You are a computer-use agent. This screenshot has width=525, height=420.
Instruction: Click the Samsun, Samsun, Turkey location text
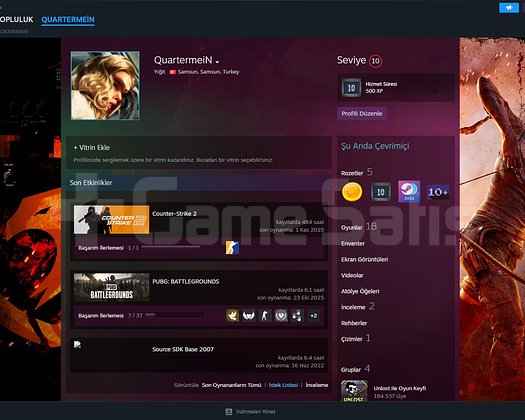point(208,72)
